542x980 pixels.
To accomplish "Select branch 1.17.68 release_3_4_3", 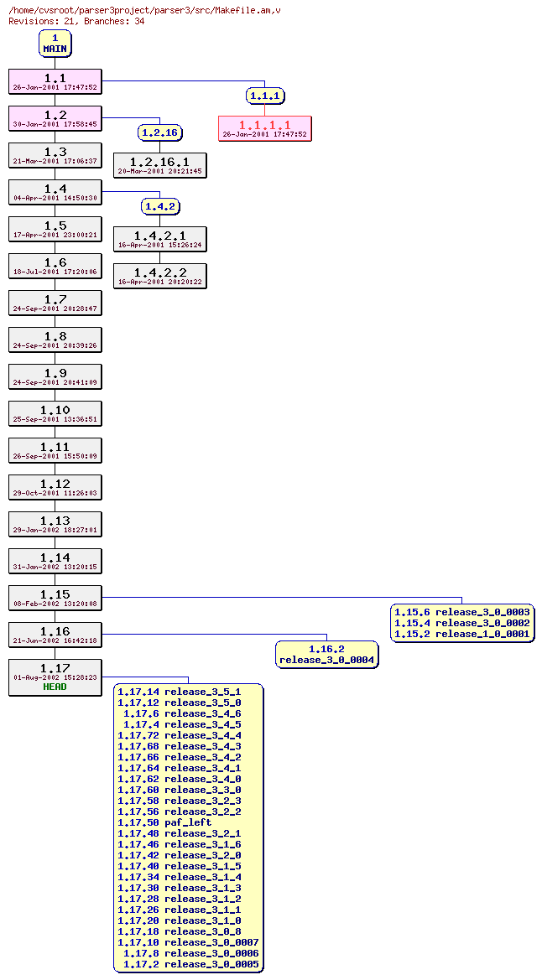I will click(x=180, y=746).
